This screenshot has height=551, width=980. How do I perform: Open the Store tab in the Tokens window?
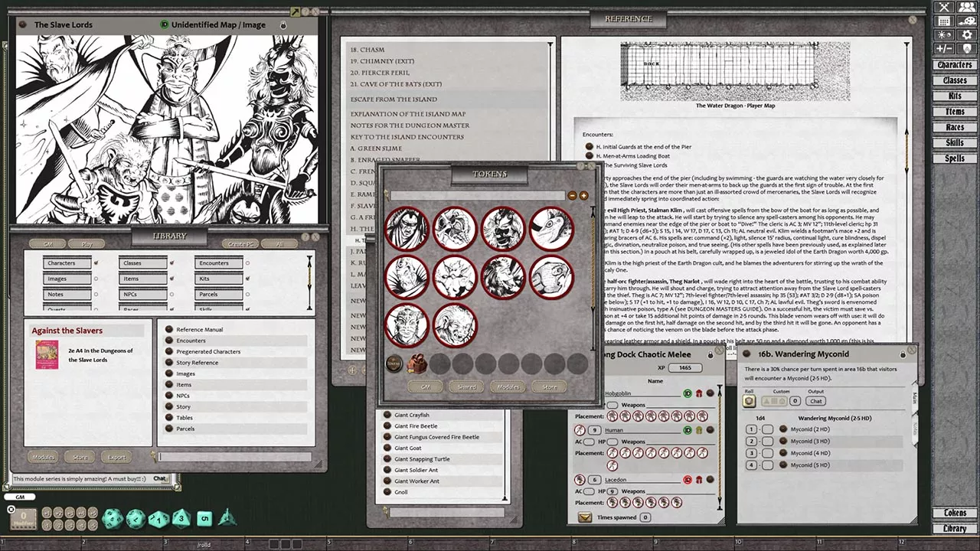coord(550,387)
